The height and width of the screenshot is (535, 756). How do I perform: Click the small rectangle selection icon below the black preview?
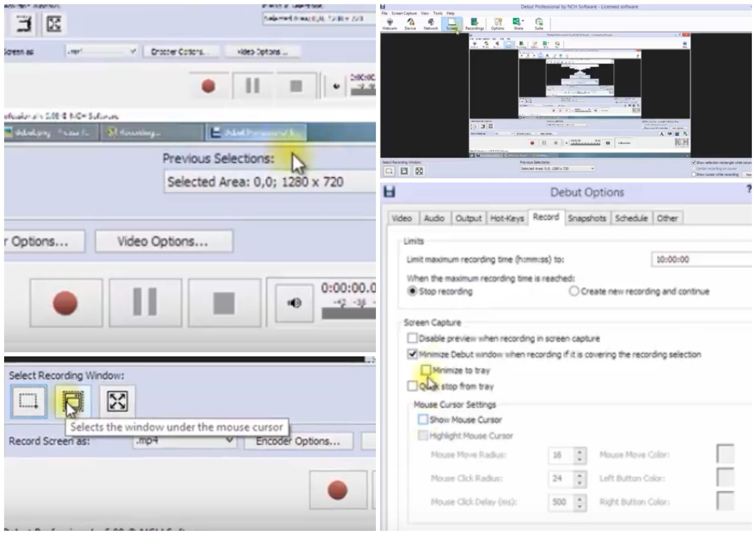[x=389, y=171]
